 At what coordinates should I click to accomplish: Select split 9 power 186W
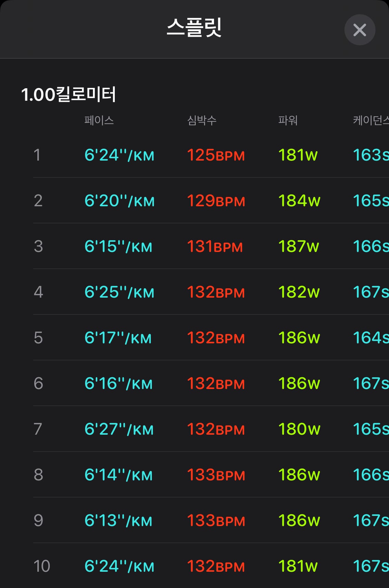coord(299,521)
